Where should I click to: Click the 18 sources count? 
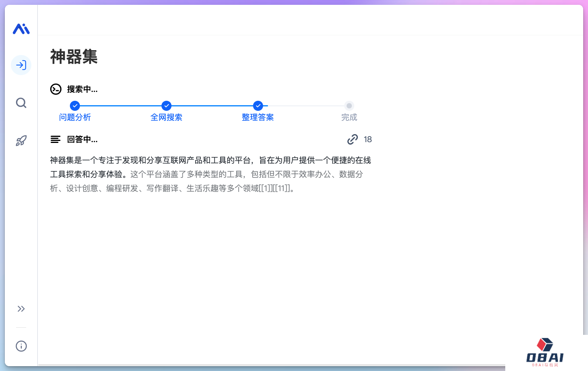[367, 139]
